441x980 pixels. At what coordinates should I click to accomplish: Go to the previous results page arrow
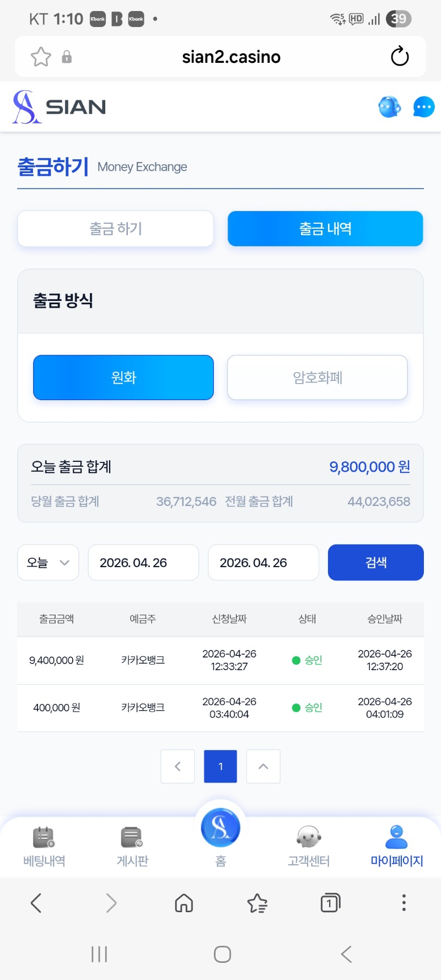coord(178,766)
